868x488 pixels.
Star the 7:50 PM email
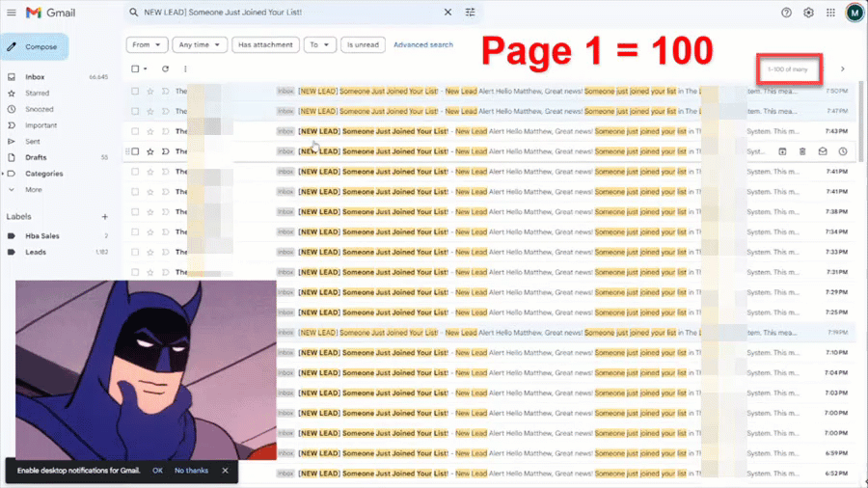tap(150, 91)
